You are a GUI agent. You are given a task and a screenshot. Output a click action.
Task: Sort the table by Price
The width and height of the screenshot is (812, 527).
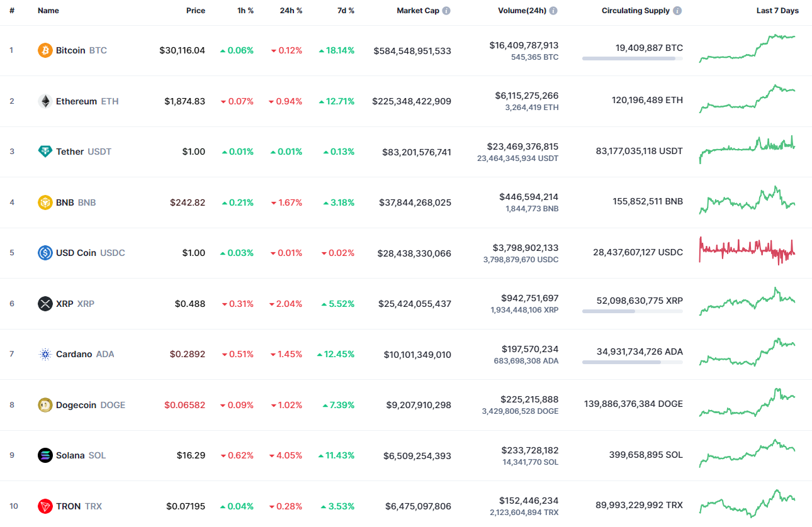coord(195,10)
